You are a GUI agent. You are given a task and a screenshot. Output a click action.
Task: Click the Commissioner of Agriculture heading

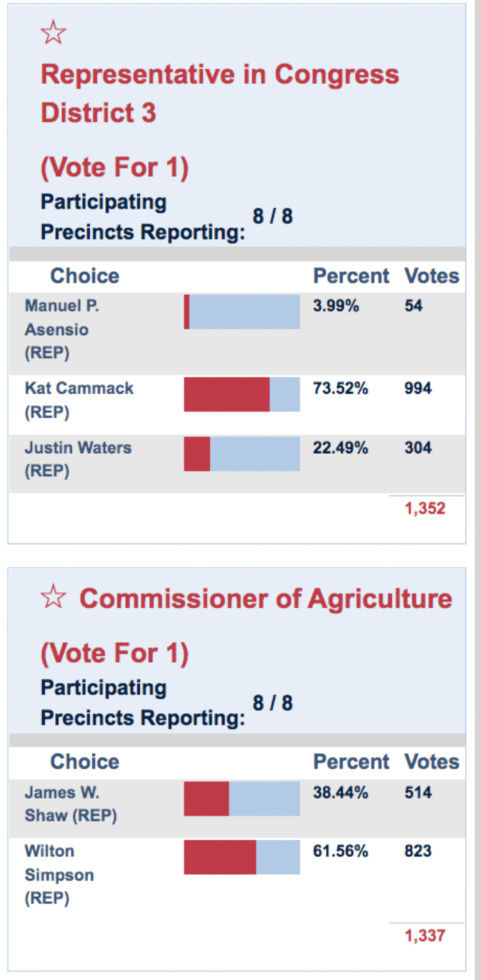[266, 599]
